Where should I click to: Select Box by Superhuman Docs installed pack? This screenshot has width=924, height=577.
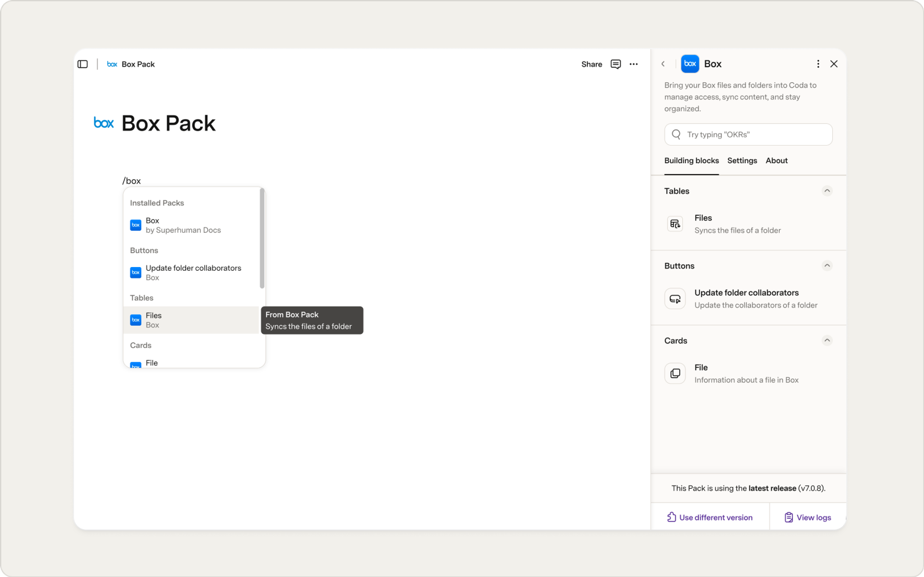pyautogui.click(x=191, y=225)
